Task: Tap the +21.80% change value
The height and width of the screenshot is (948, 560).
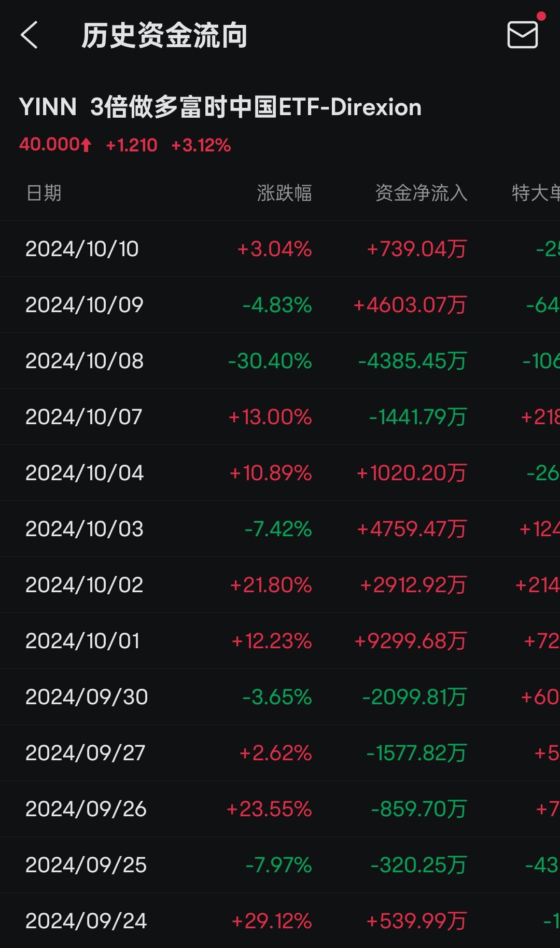Action: pos(271,585)
